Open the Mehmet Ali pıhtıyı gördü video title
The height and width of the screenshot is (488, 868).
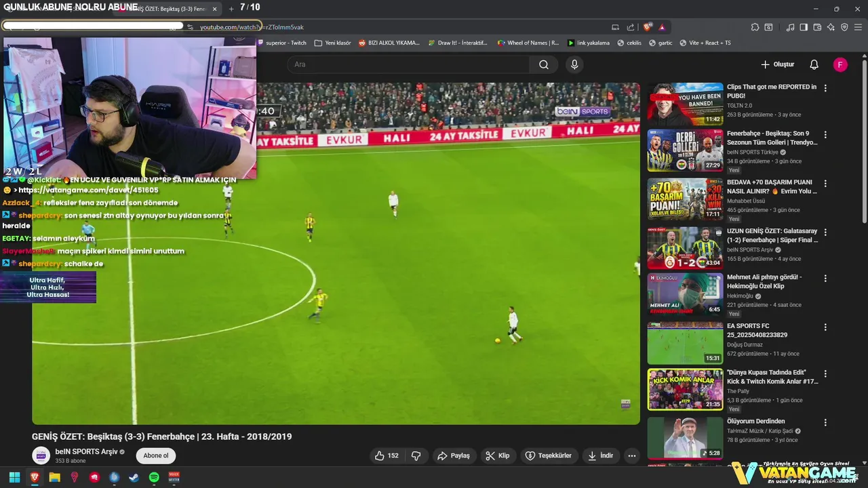tap(764, 281)
